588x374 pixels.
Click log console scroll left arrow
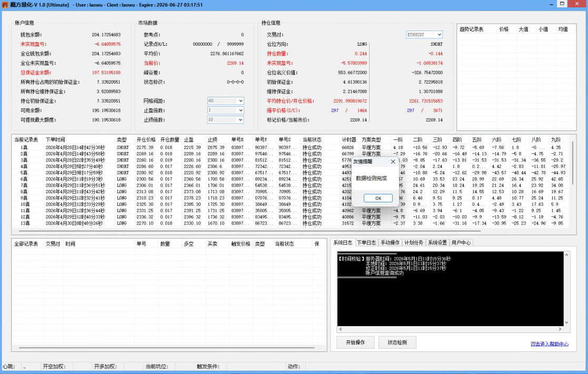[341, 329]
